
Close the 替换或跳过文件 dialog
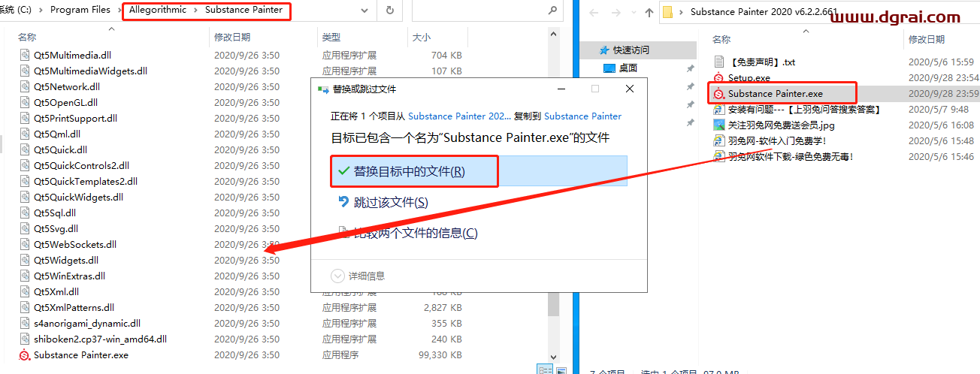tap(630, 89)
